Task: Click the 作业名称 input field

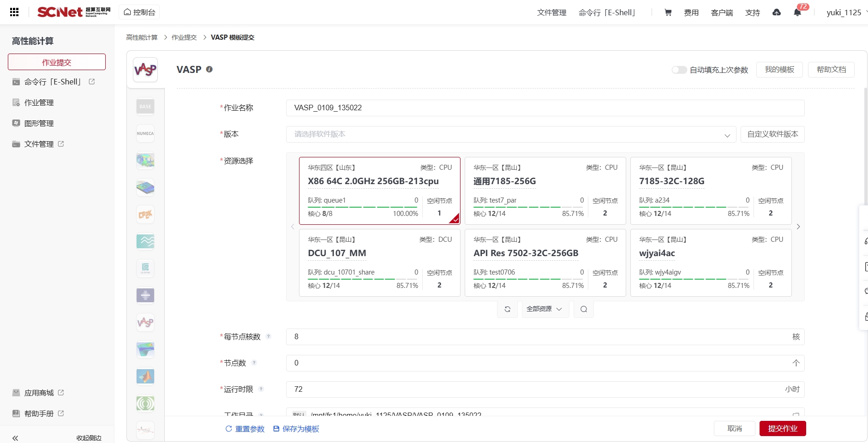Action: (545, 108)
